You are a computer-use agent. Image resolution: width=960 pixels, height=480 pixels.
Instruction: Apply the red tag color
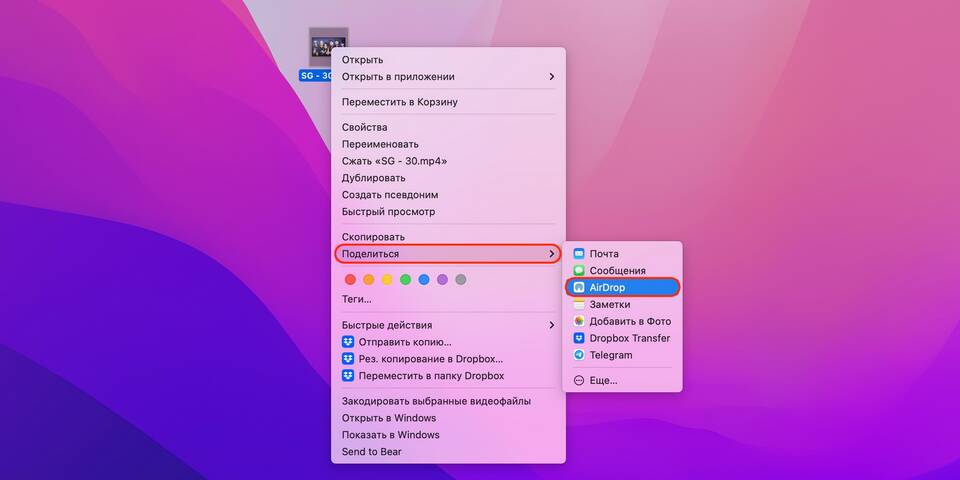click(350, 280)
